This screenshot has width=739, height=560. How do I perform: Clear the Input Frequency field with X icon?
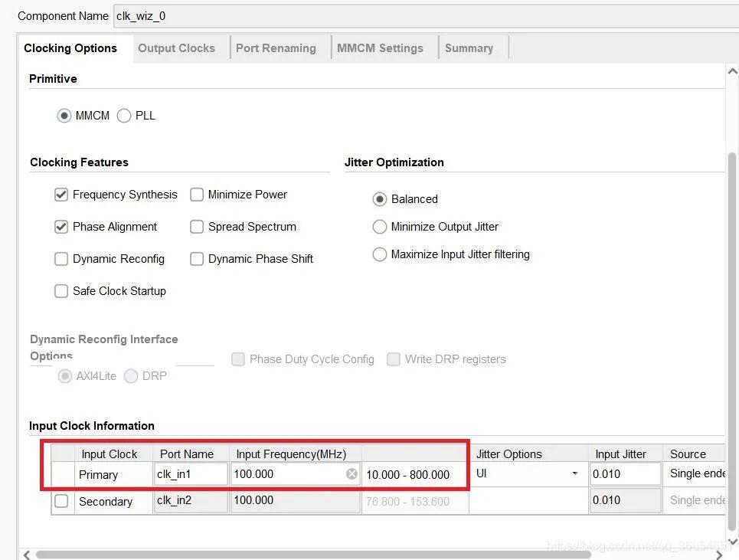coord(352,474)
